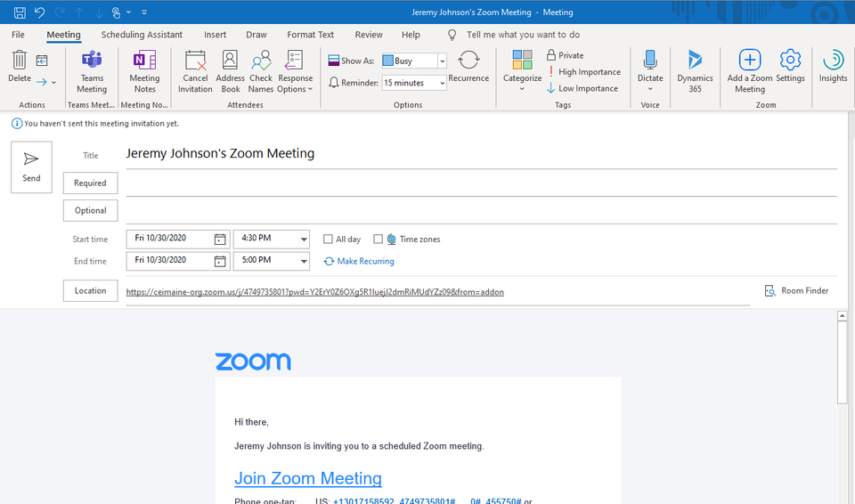Image resolution: width=855 pixels, height=504 pixels.
Task: Add a Teams Meeting
Action: 92,71
